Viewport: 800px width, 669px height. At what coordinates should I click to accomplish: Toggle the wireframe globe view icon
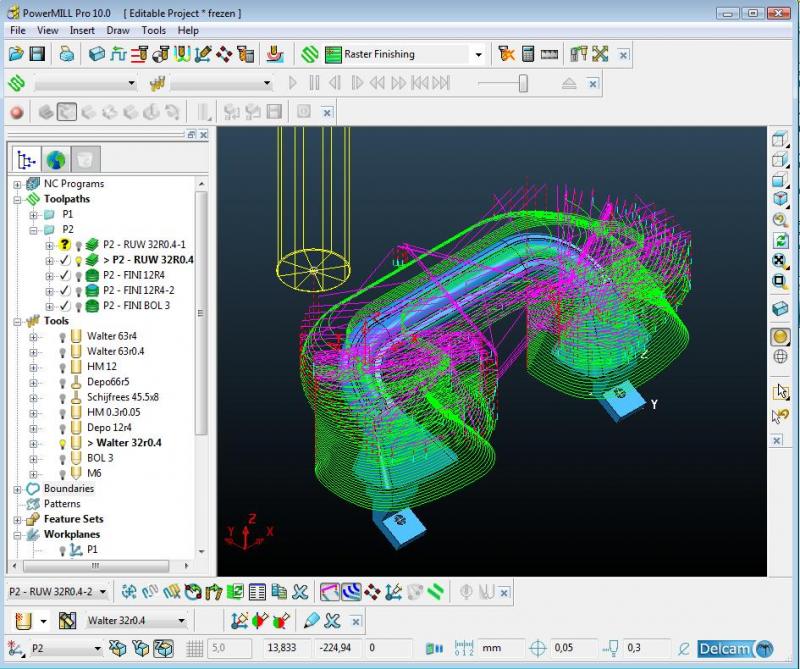[x=780, y=357]
